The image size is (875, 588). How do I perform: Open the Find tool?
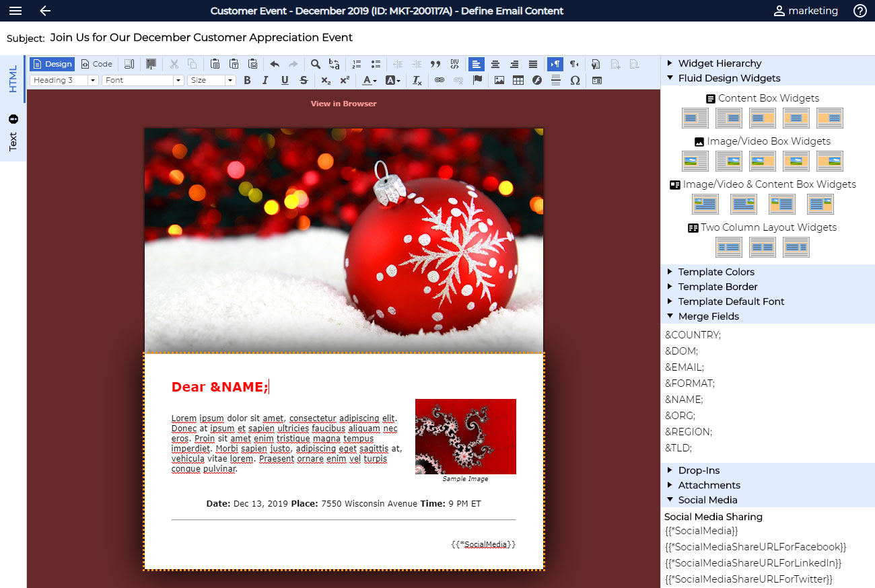315,64
